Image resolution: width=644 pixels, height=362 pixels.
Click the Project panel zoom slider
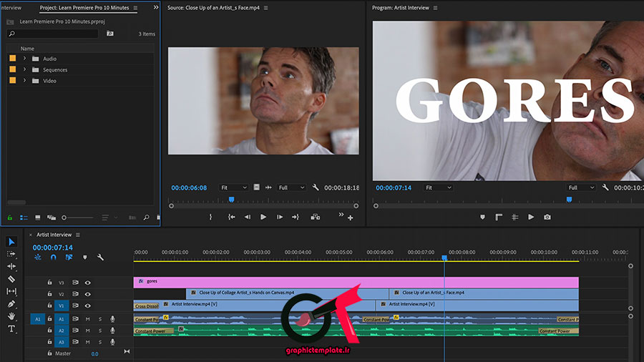tap(78, 217)
